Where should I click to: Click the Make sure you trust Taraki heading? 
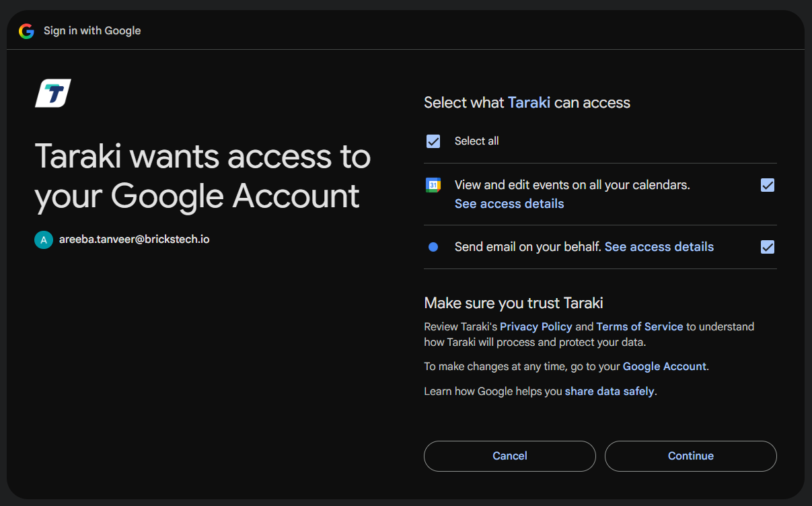513,303
